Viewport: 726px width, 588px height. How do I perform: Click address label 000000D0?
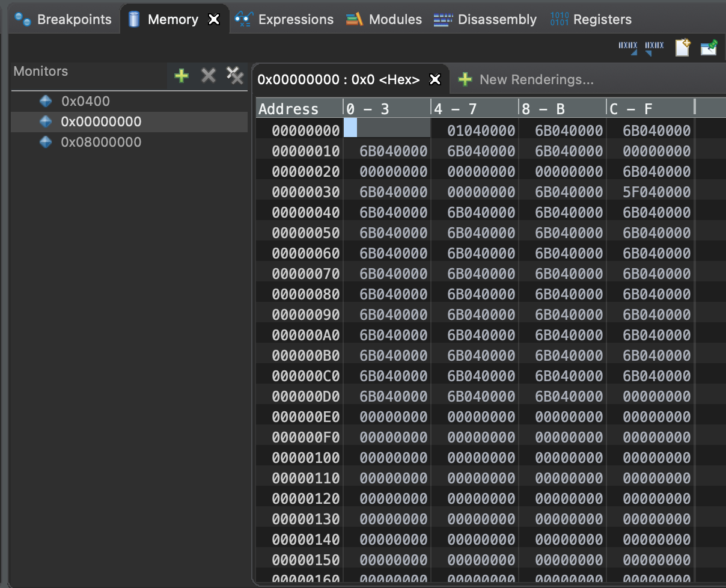(x=305, y=396)
